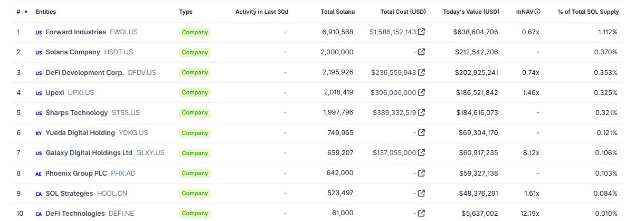The height and width of the screenshot is (221, 644).
Task: Sort by Total Solana column header
Action: click(337, 12)
